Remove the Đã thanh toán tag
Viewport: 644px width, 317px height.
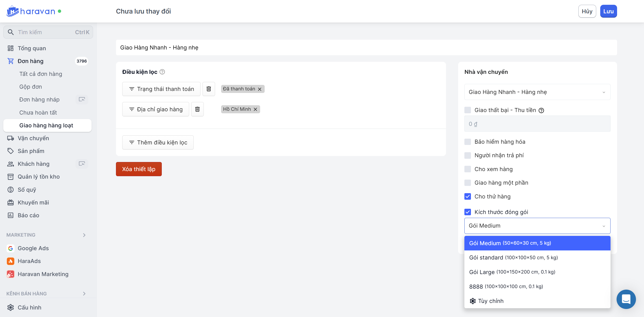click(x=260, y=89)
